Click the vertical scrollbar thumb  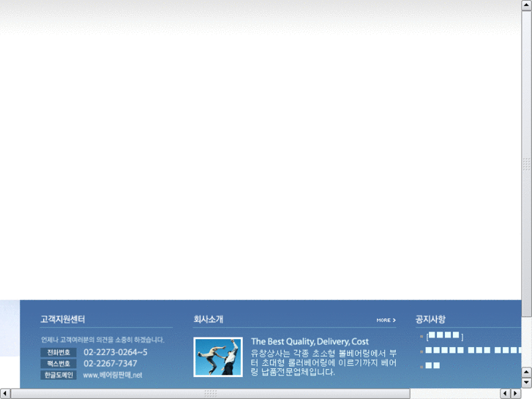click(527, 164)
